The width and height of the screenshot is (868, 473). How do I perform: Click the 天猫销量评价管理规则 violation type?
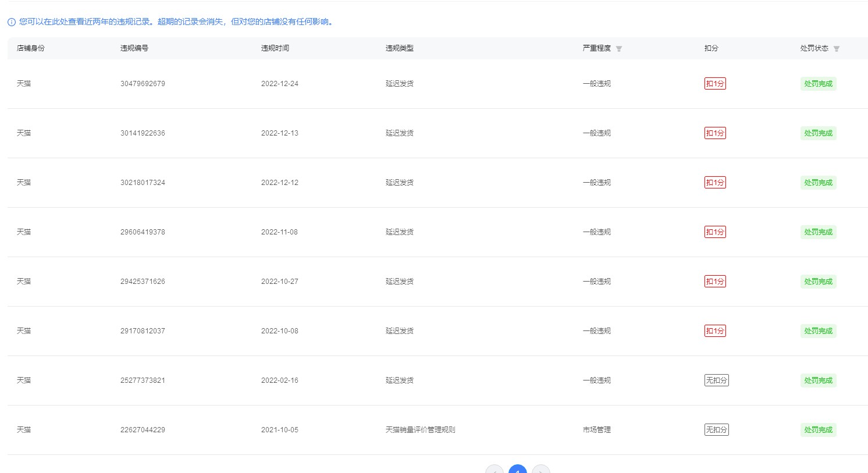tap(420, 430)
